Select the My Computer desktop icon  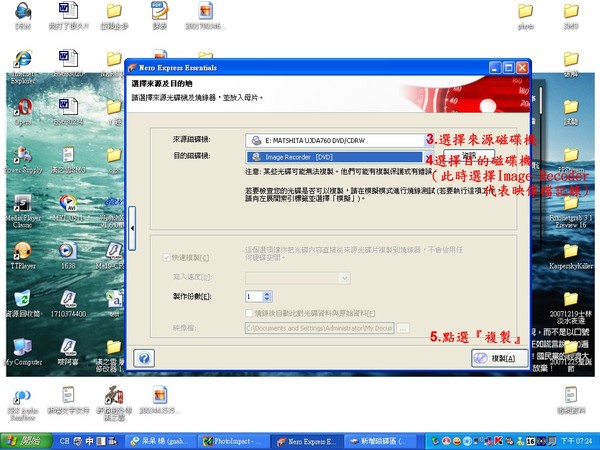point(22,352)
